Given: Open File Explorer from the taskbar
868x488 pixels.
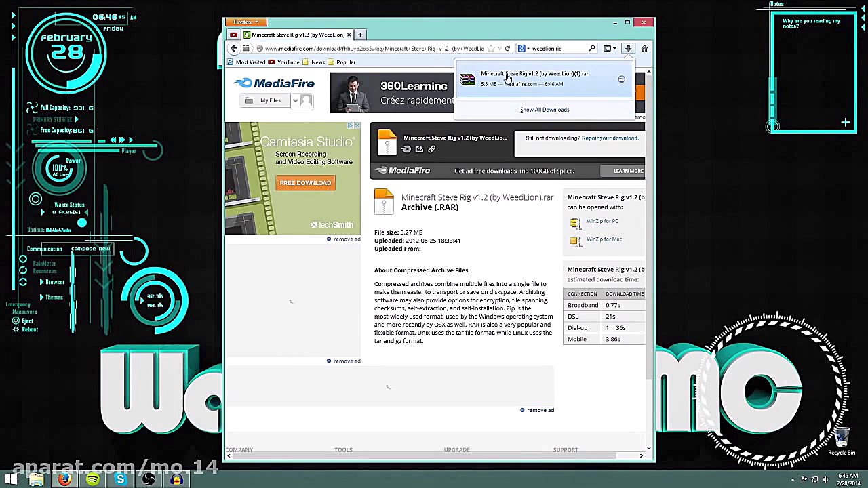Looking at the screenshot, I should click(36, 480).
